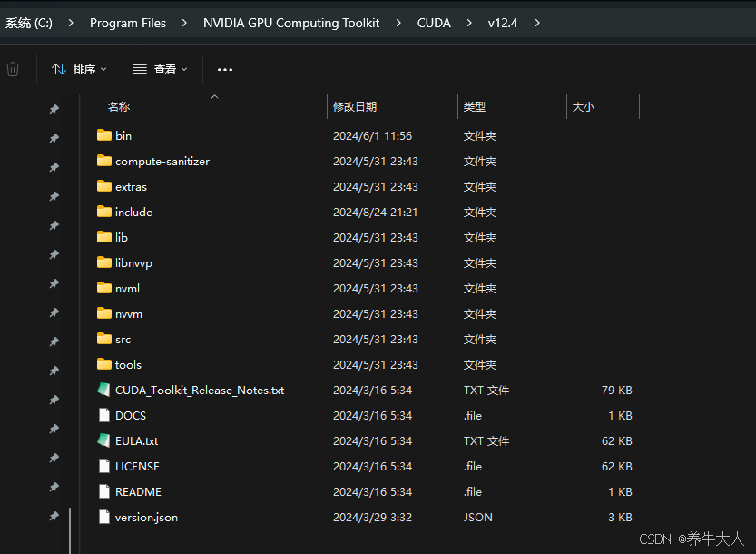Select the compute-sanitizer folder name
This screenshot has height=554, width=756.
(162, 161)
